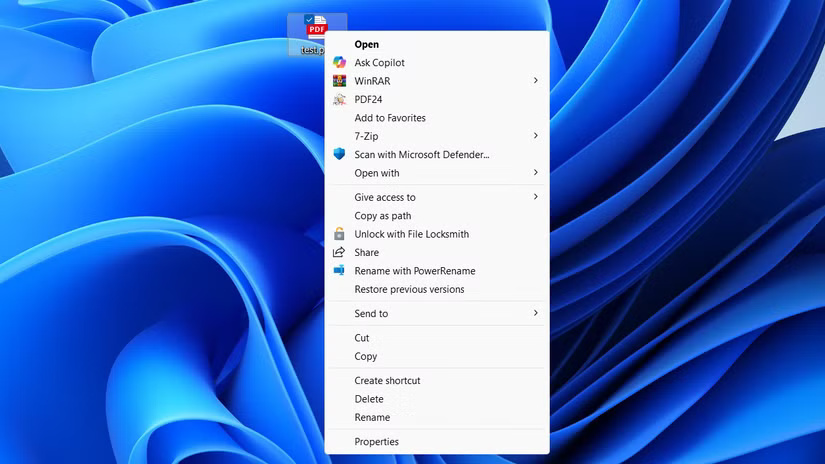825x464 pixels.
Task: Click the Microsoft Defender shield icon
Action: pyautogui.click(x=340, y=154)
